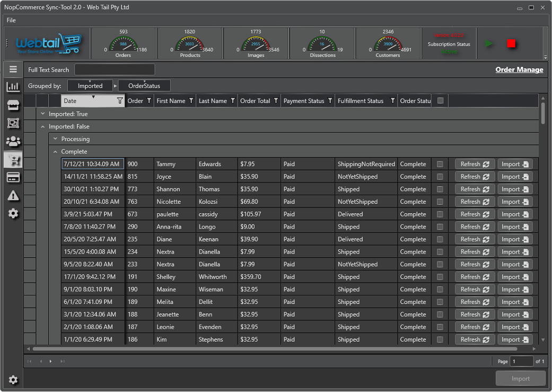The height and width of the screenshot is (392, 552).
Task: Open the Date column filter icon
Action: click(120, 101)
